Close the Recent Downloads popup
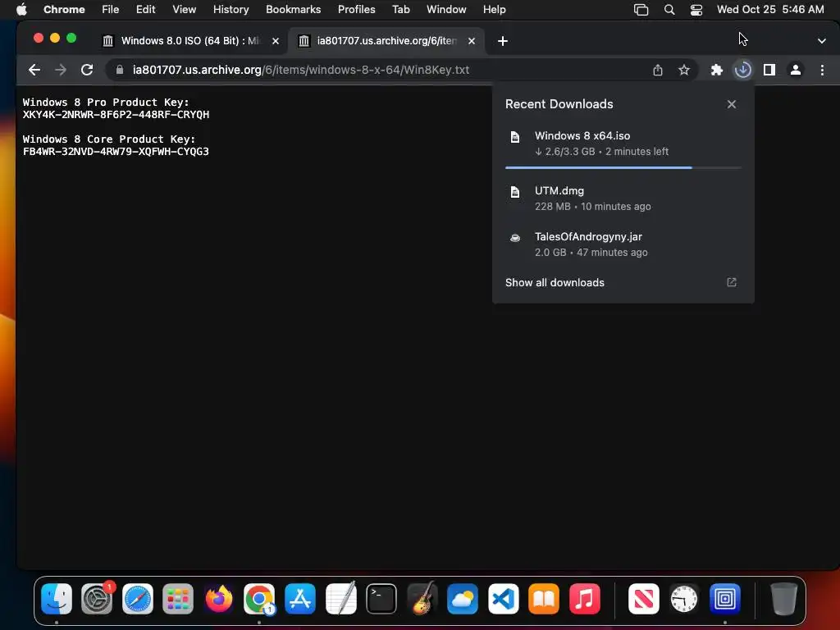The image size is (840, 630). (x=731, y=104)
